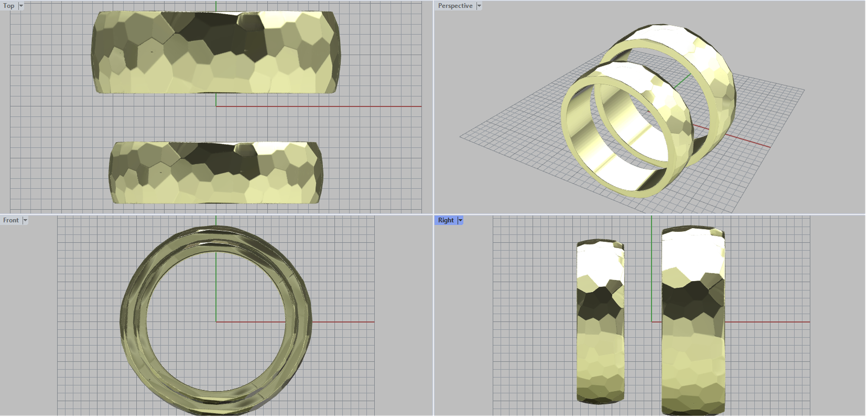Open the Top viewport dropdown arrow

(x=21, y=6)
